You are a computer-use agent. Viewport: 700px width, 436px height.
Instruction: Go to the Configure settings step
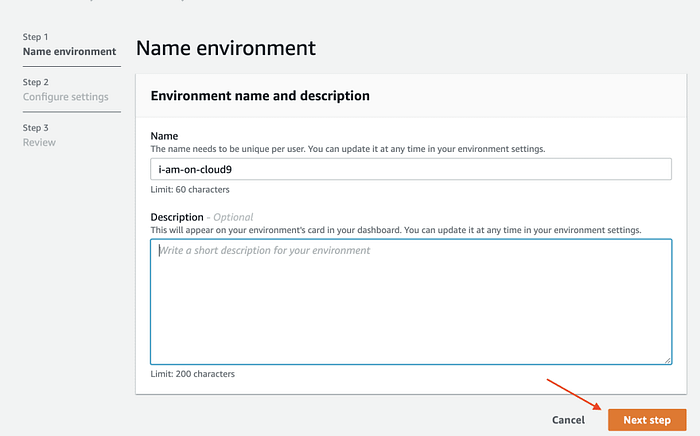click(x=66, y=97)
